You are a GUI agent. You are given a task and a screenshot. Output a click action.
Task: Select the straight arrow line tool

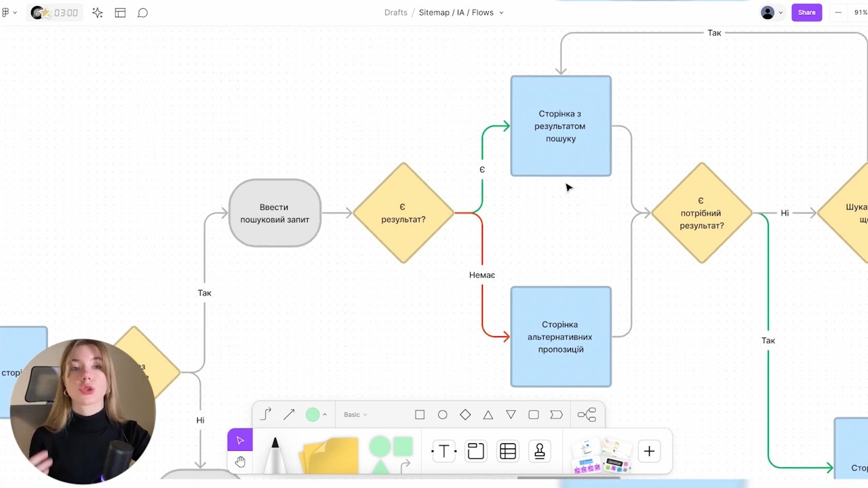pyautogui.click(x=289, y=414)
